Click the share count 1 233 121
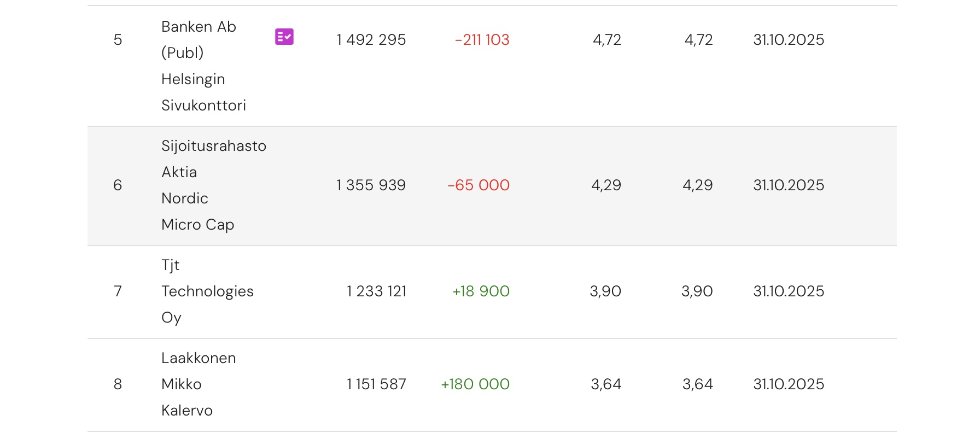 pos(376,291)
